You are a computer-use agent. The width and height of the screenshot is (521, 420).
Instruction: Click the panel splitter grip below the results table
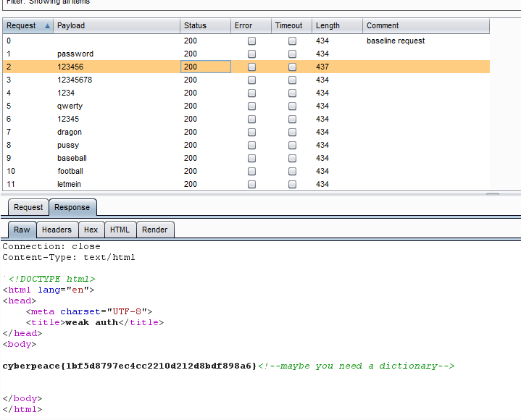(x=492, y=194)
